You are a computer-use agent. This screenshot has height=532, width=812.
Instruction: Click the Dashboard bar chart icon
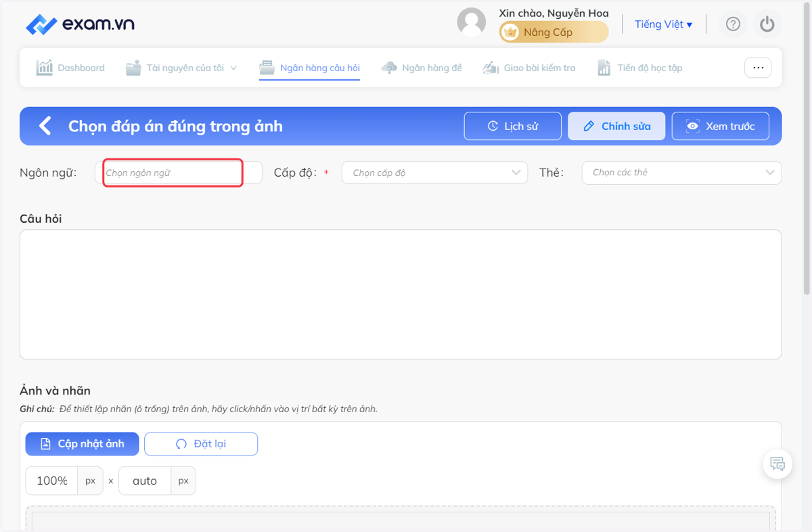tap(45, 67)
